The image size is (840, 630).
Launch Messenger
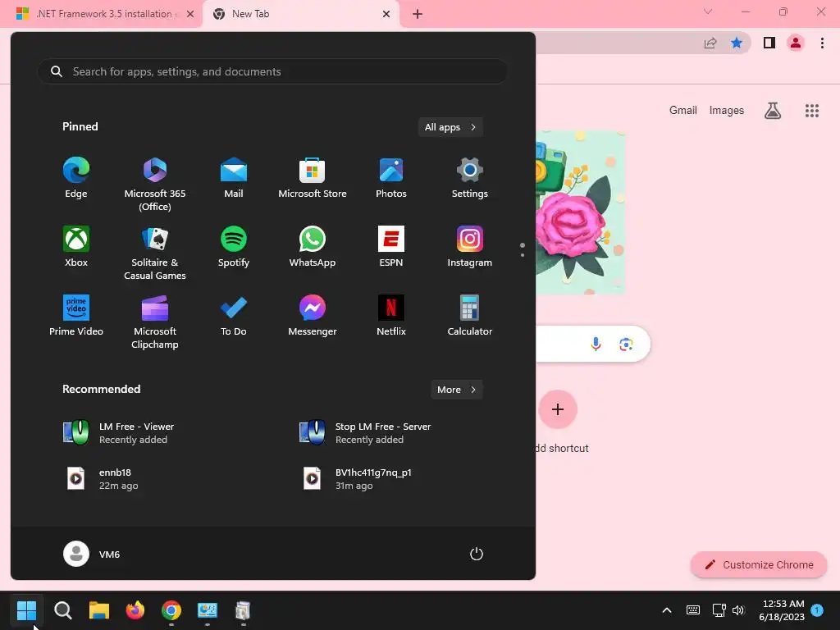click(x=313, y=316)
